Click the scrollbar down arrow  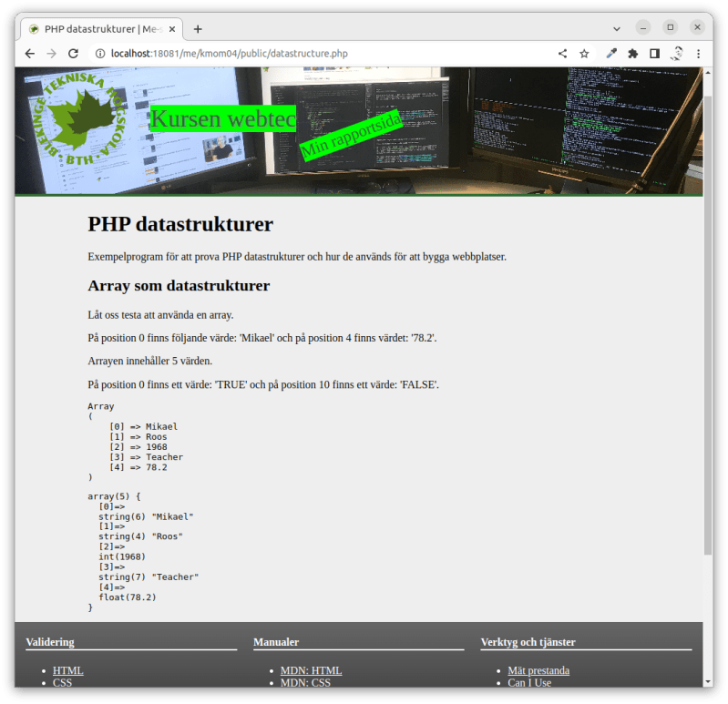(708, 681)
